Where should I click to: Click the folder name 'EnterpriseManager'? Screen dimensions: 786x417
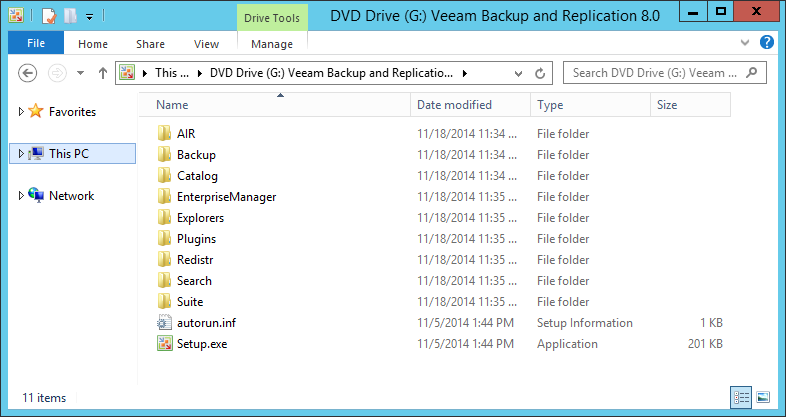click(x=227, y=197)
